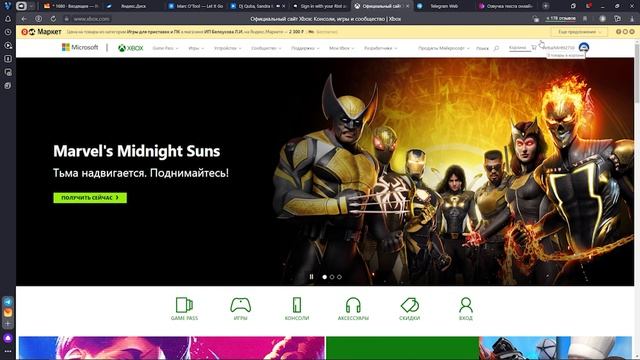Open the 178 отзывов reviews link

coord(560,19)
